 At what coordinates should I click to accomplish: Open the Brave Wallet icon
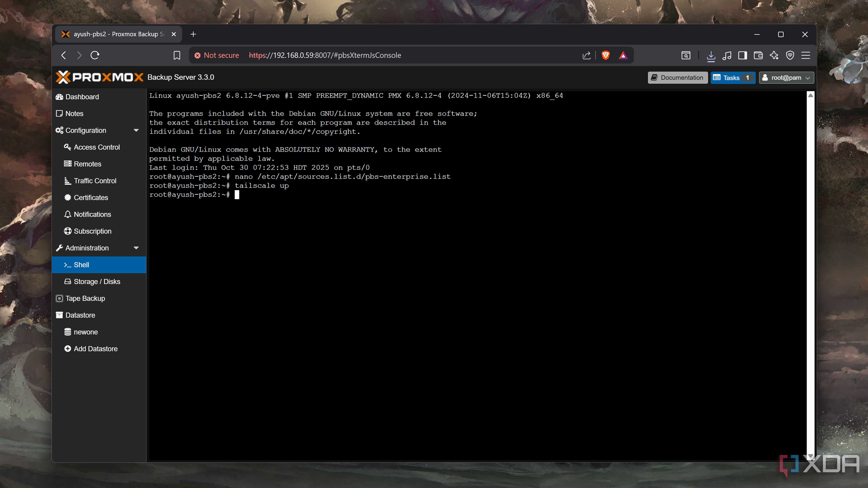[x=758, y=55]
